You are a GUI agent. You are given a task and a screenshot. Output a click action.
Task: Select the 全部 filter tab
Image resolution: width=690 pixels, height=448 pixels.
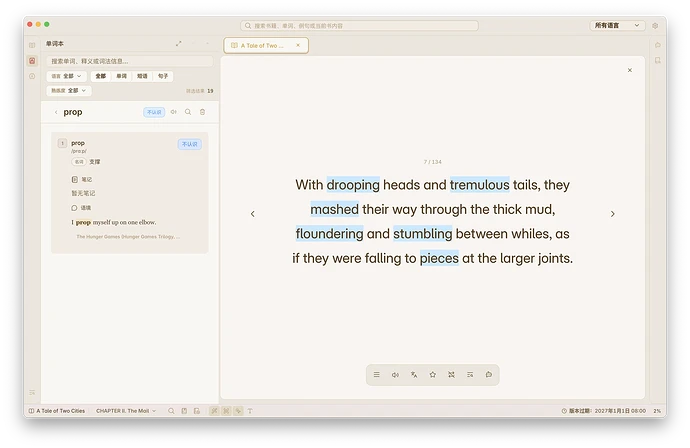101,76
